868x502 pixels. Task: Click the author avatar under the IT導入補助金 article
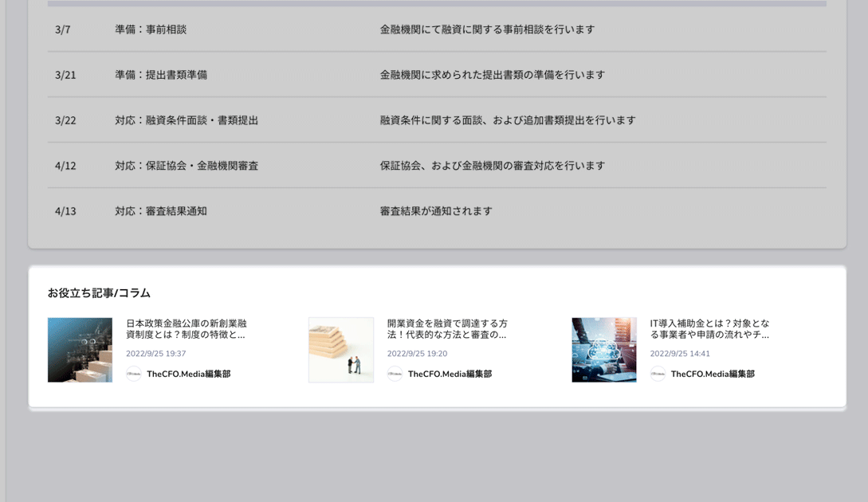pyautogui.click(x=658, y=374)
